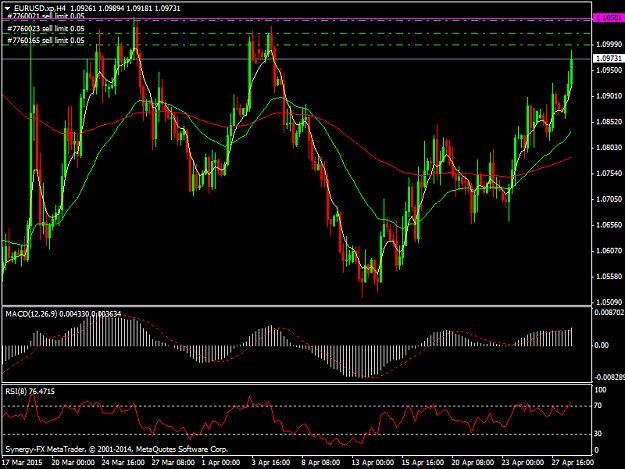Select sell limit order #7760165 label
The image size is (625, 469).
(x=46, y=41)
